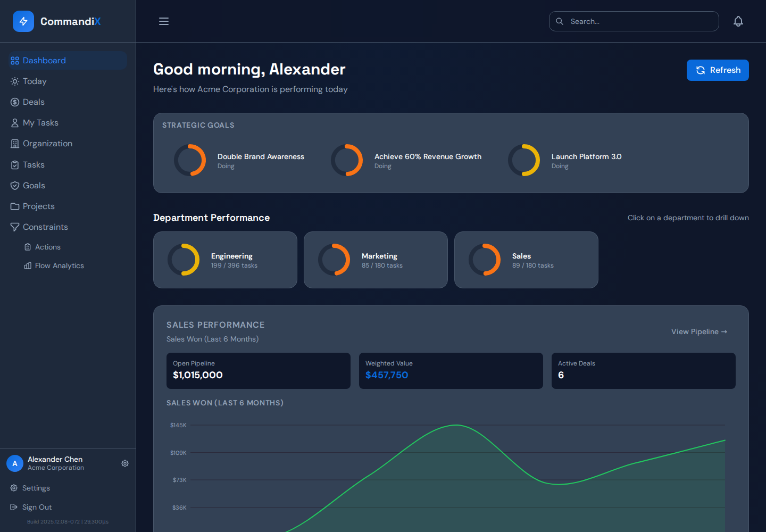Click the Active Deals 6 stat

pos(644,371)
